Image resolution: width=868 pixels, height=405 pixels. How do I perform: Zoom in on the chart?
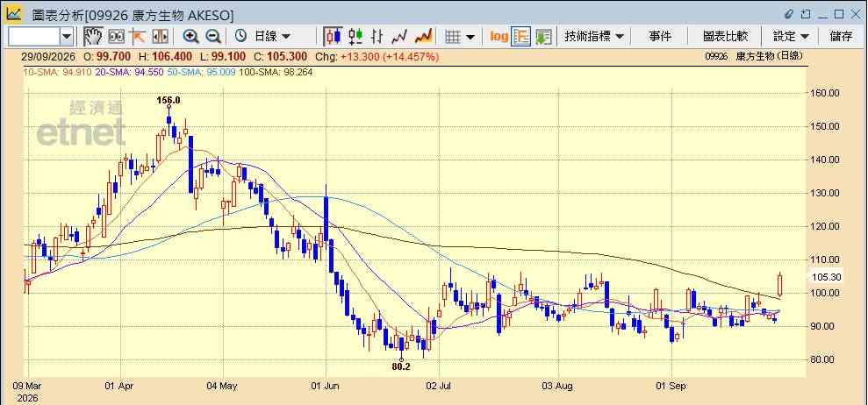coord(191,37)
